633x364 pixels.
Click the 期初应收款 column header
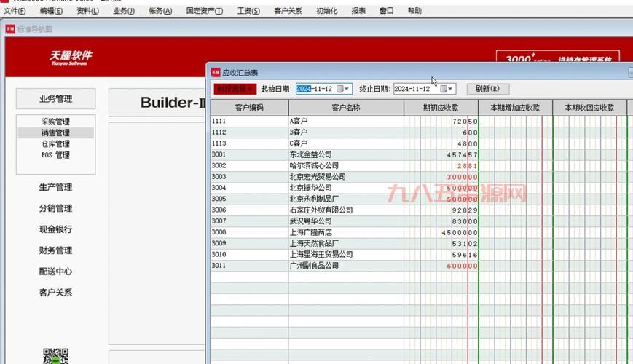[441, 108]
